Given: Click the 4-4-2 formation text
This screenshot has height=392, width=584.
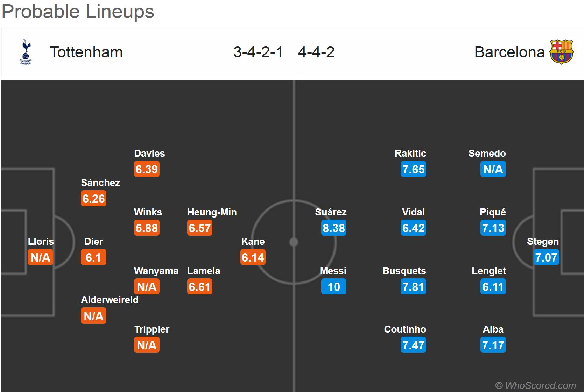Looking at the screenshot, I should (316, 52).
